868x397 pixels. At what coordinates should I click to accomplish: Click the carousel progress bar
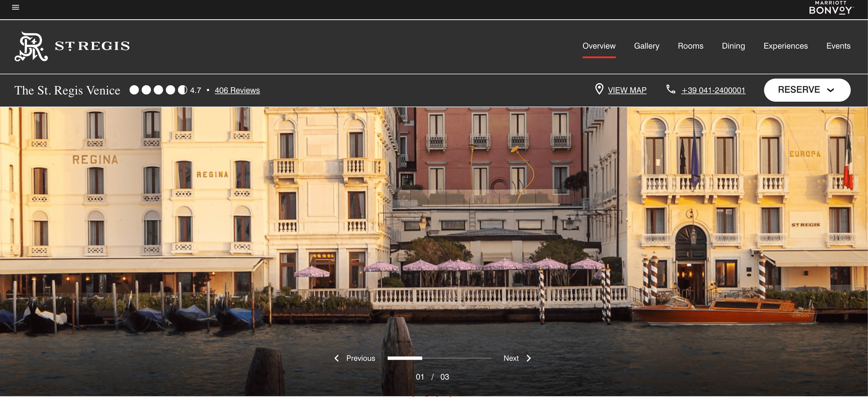pos(439,358)
